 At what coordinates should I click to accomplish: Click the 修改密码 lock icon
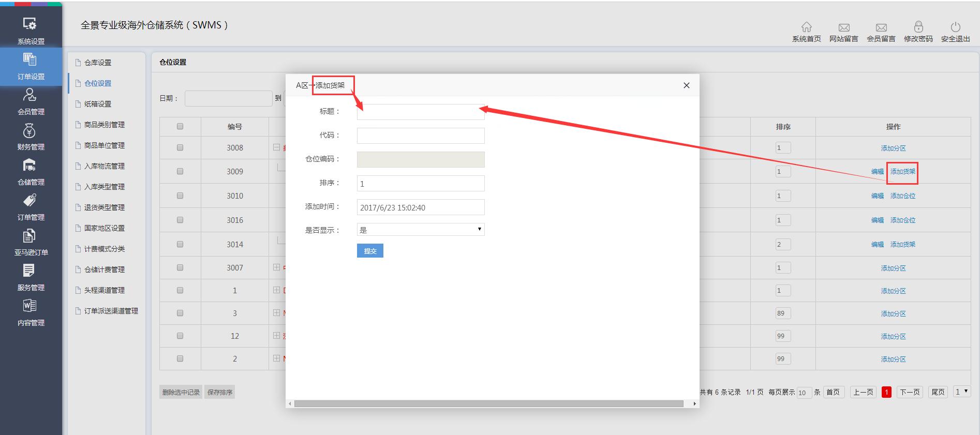[918, 27]
